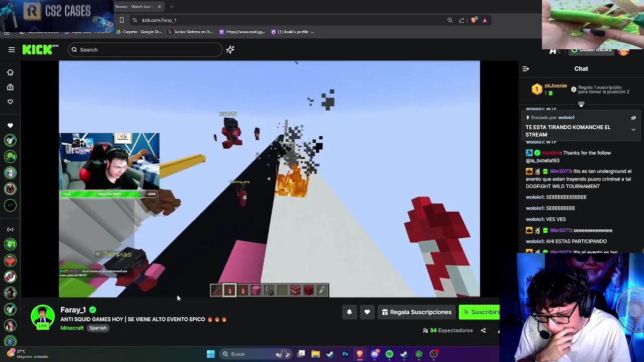Open the Minecraft category link
The image size is (644, 362).
[72, 328]
